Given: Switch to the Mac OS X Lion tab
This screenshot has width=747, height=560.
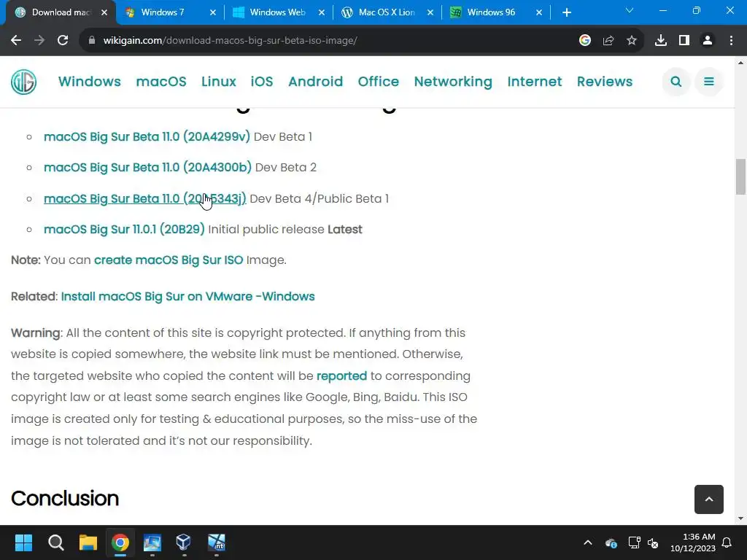Looking at the screenshot, I should [x=387, y=12].
